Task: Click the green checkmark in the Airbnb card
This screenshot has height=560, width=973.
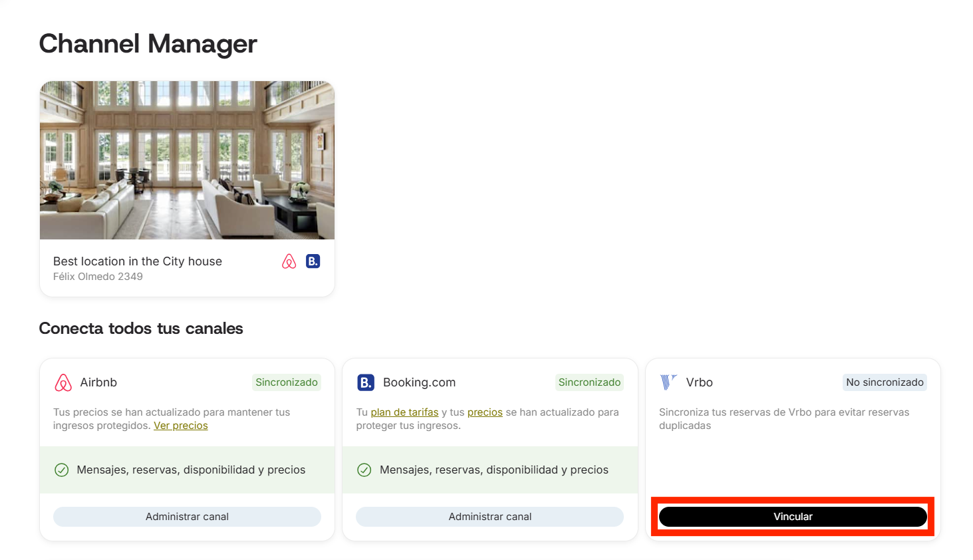Action: 61,470
